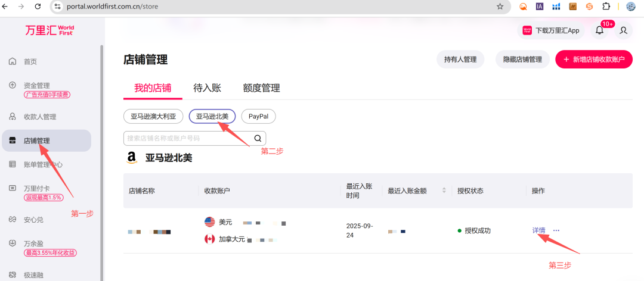
Task: Click the browser back arrow
Action: coord(5,6)
